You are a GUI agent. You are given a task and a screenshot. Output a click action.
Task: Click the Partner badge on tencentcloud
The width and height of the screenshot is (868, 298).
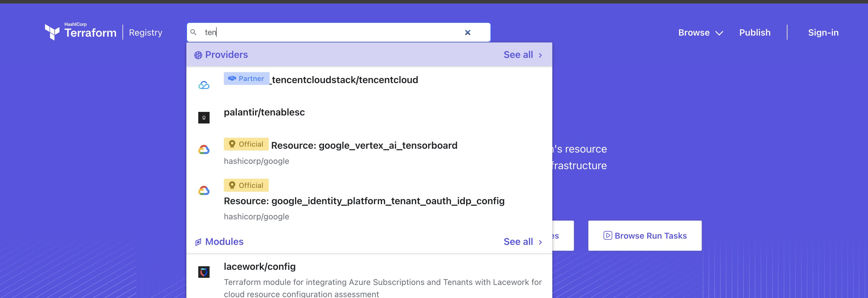click(247, 78)
